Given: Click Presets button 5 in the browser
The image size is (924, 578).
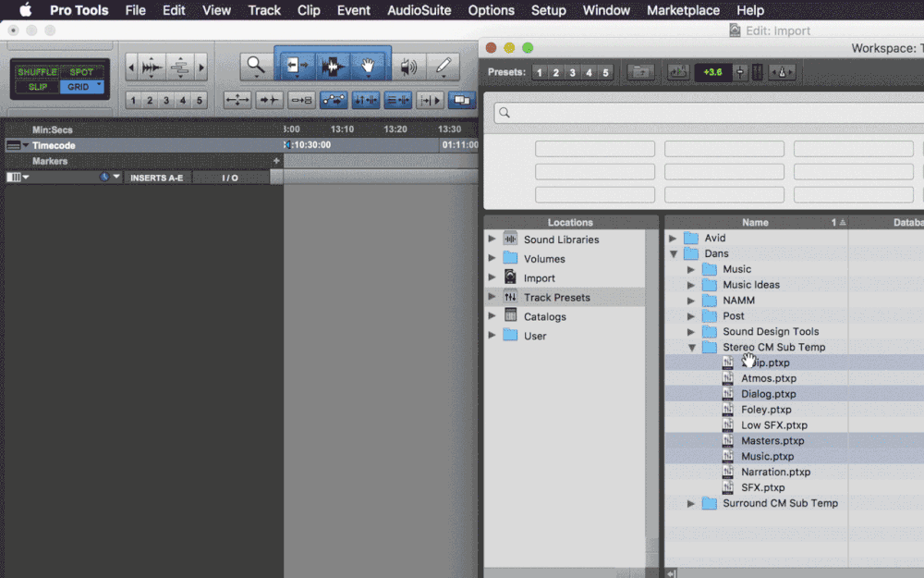Looking at the screenshot, I should point(607,71).
